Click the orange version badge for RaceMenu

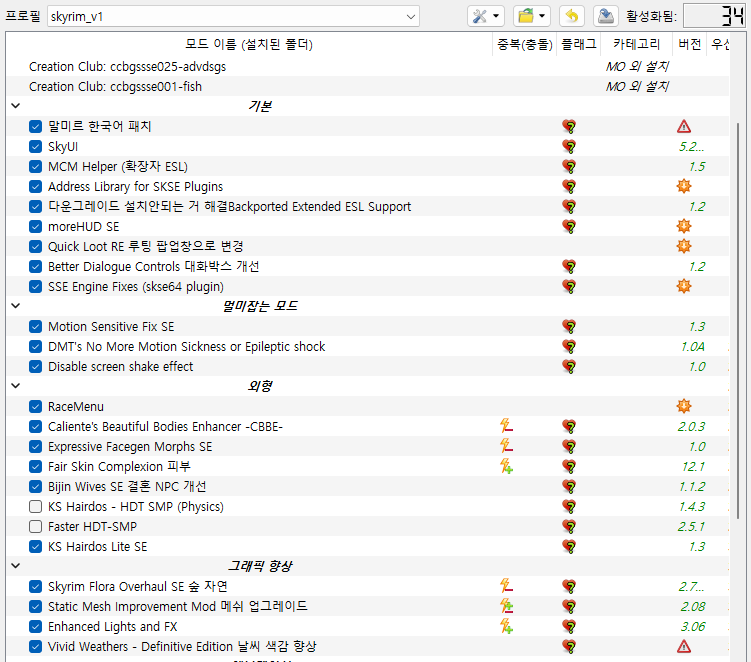click(x=684, y=406)
